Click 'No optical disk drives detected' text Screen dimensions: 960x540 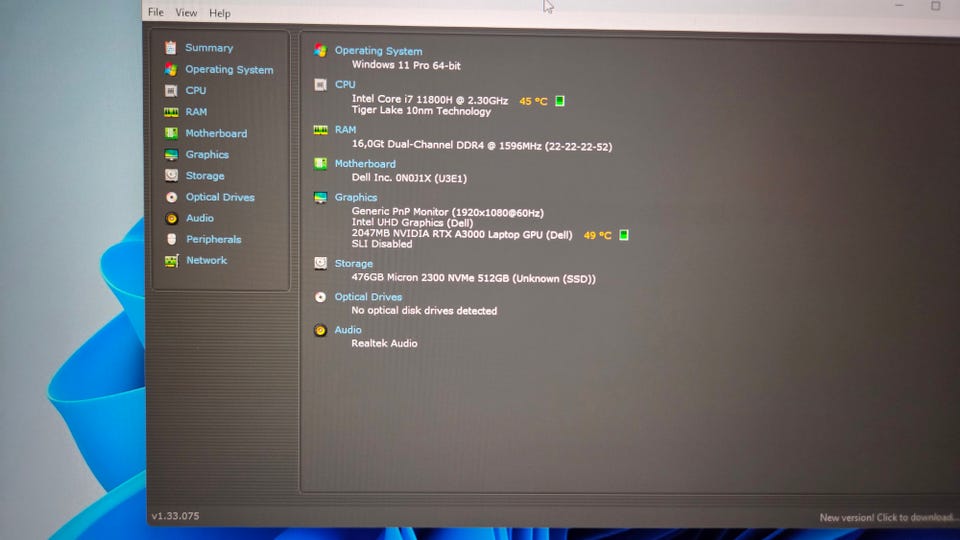424,311
